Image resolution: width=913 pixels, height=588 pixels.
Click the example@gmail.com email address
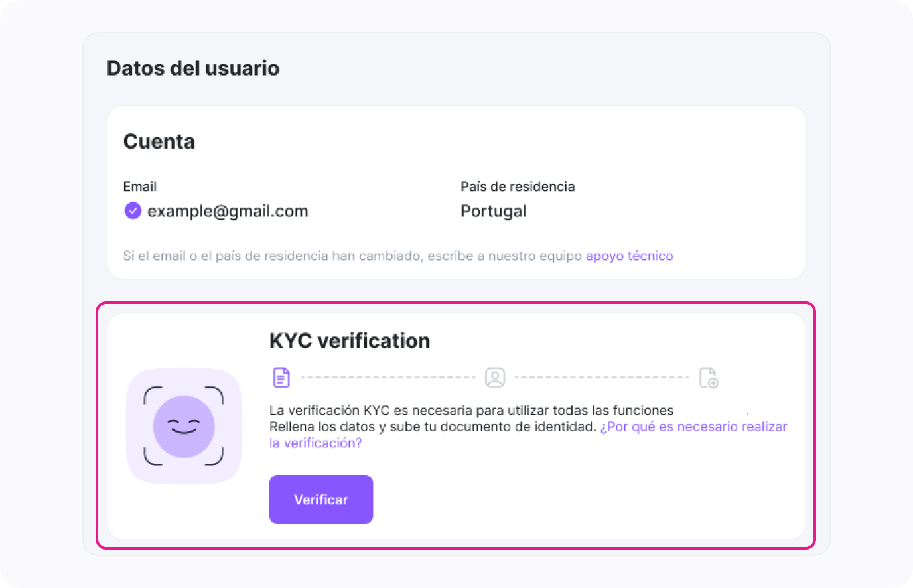tap(228, 211)
